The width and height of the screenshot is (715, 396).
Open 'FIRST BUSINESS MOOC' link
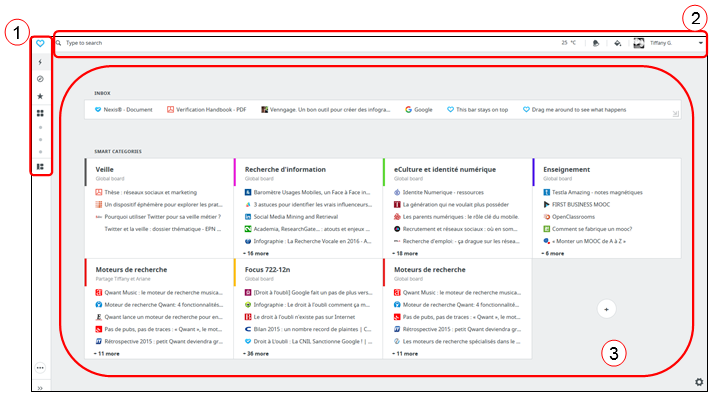pos(576,205)
